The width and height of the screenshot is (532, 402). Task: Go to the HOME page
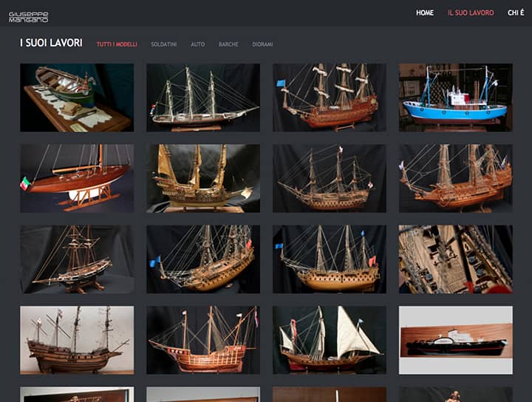[x=425, y=13]
